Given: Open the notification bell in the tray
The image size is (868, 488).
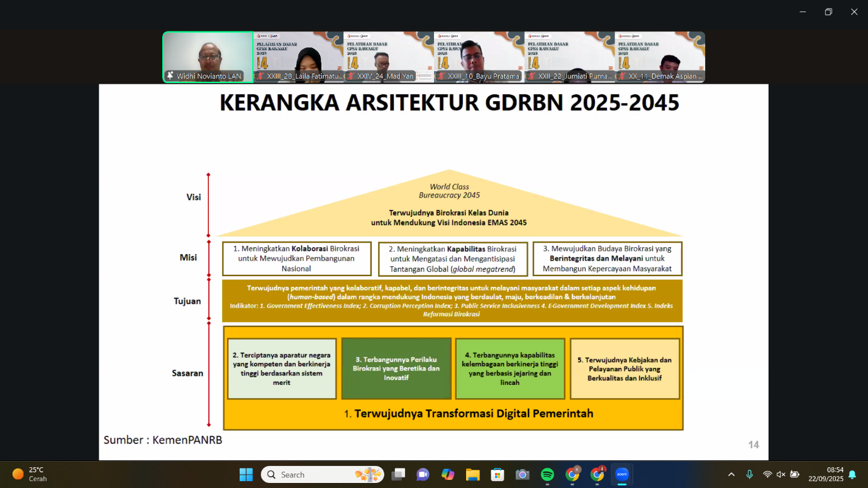Looking at the screenshot, I should tap(852, 474).
